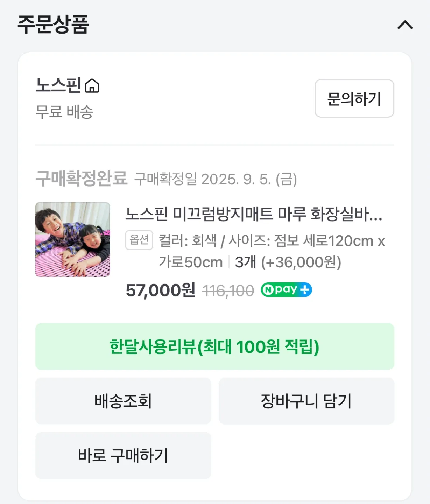The image size is (430, 504).
Task: Check delivery status via 배송조회
Action: pyautogui.click(x=123, y=401)
